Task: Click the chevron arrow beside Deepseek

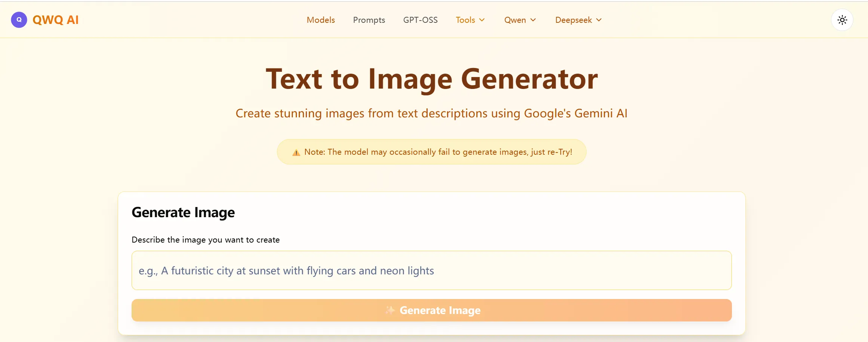Action: [599, 20]
